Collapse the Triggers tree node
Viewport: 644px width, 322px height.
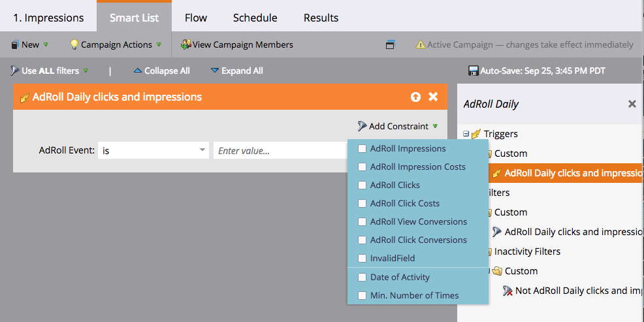point(466,133)
